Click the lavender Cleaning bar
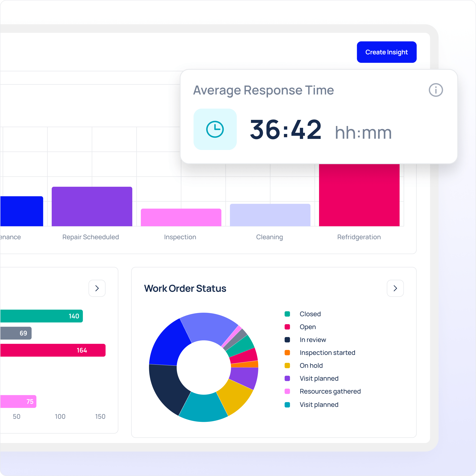 [270, 215]
